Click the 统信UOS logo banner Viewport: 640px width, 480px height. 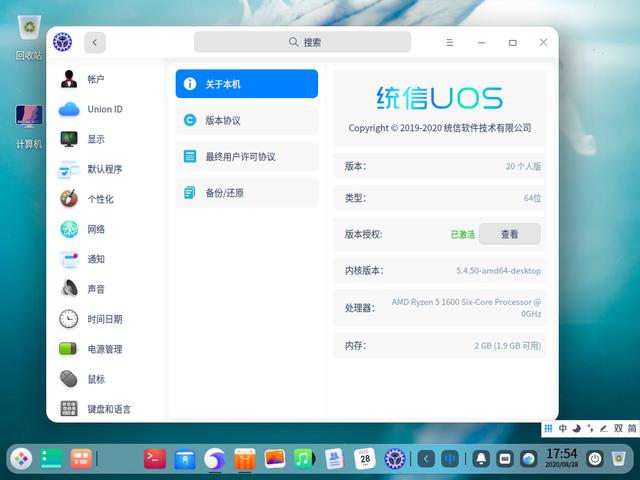(440, 98)
